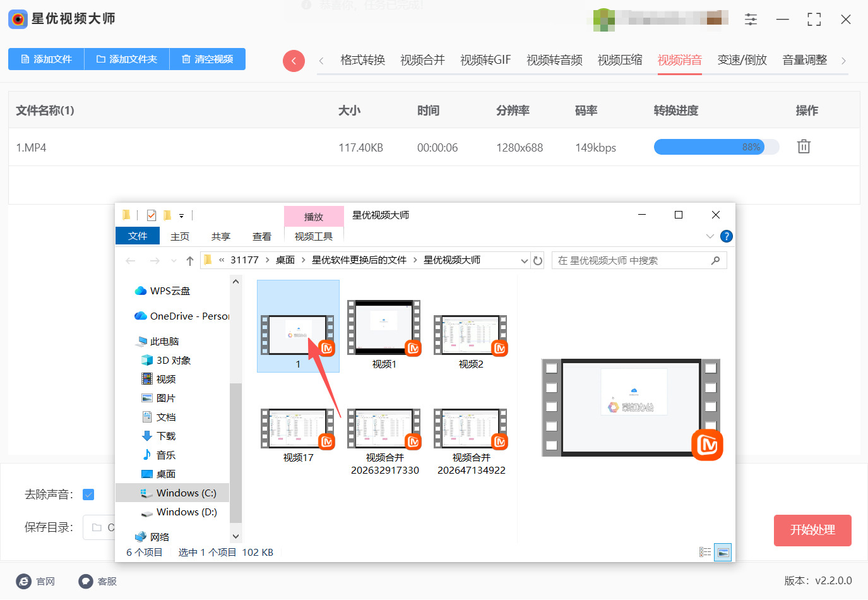868x600 pixels.
Task: Click the help question mark icon in Explorer
Action: (x=727, y=236)
